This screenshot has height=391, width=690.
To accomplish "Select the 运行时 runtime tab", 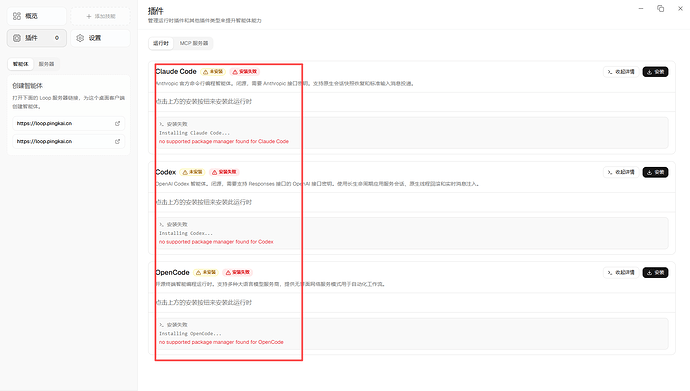I will [x=161, y=43].
